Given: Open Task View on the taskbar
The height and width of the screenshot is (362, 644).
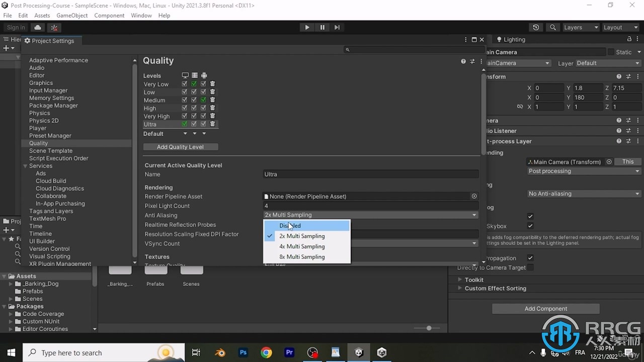Looking at the screenshot, I should [x=196, y=352].
